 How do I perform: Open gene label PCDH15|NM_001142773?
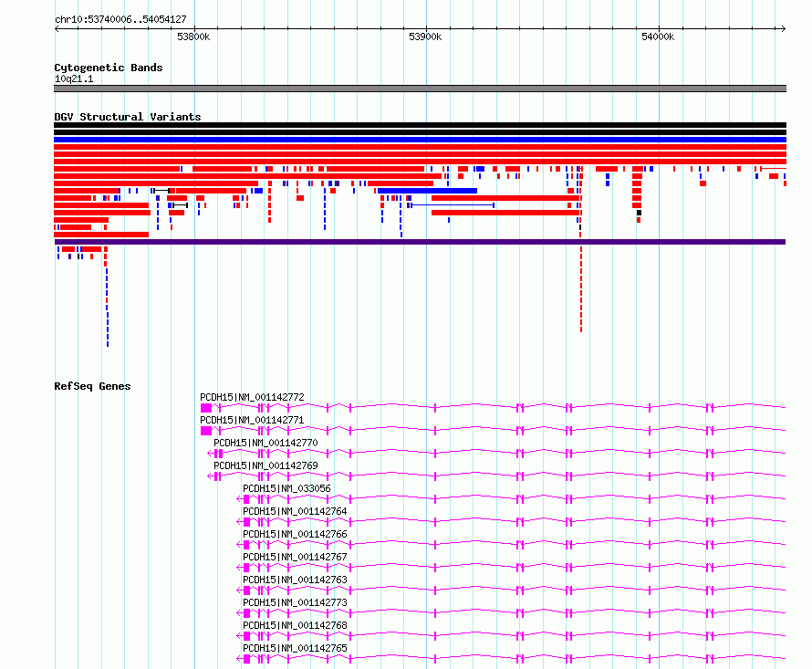[x=295, y=602]
